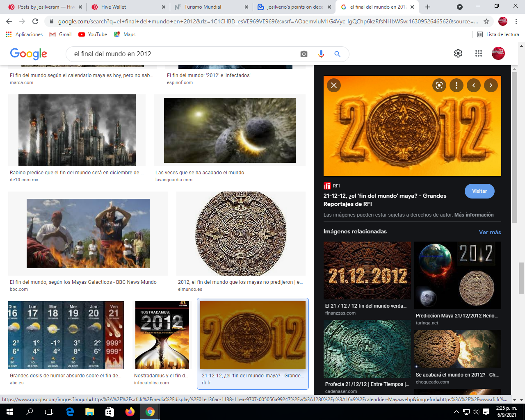This screenshot has height=420, width=525.
Task: Search by image using camera icon
Action: (x=304, y=54)
